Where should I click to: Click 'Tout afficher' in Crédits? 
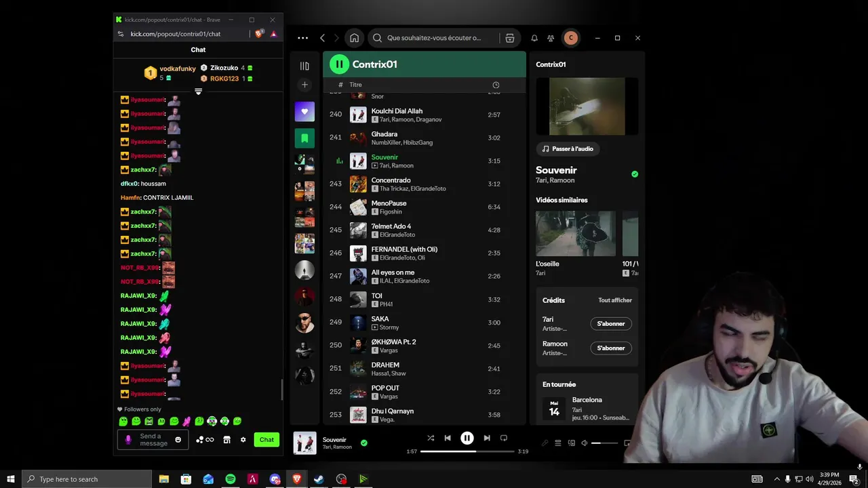(615, 300)
